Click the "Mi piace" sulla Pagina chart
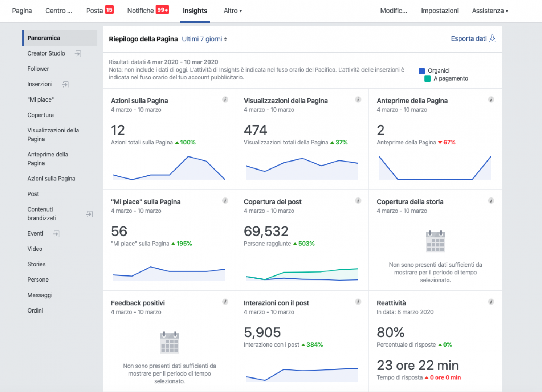This screenshot has width=542, height=392. [169, 273]
